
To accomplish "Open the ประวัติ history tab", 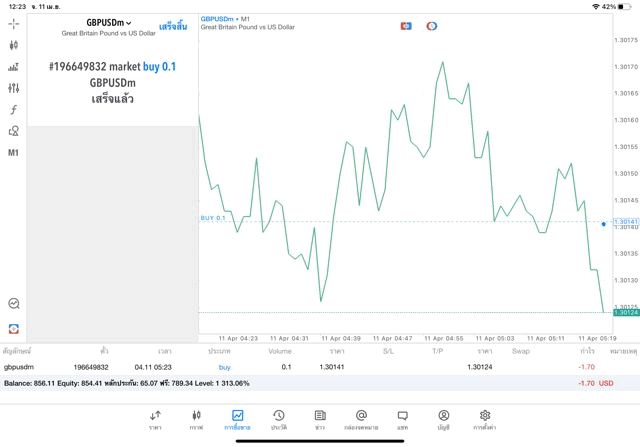I will [x=279, y=420].
